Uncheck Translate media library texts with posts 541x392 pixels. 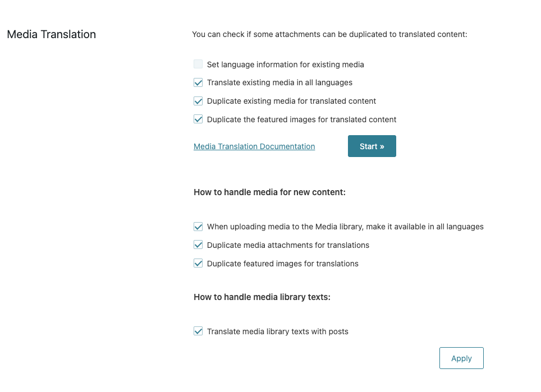tap(198, 331)
